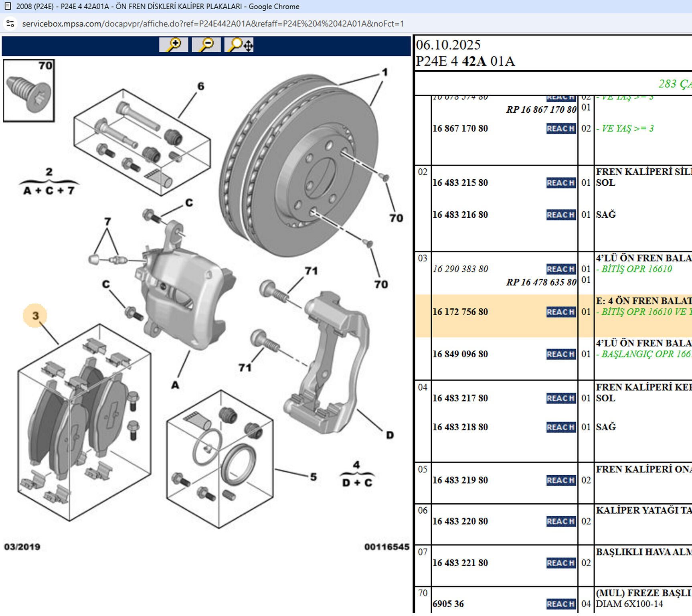Click the zoom out magnifier icon
This screenshot has width=692, height=616.
(x=206, y=45)
